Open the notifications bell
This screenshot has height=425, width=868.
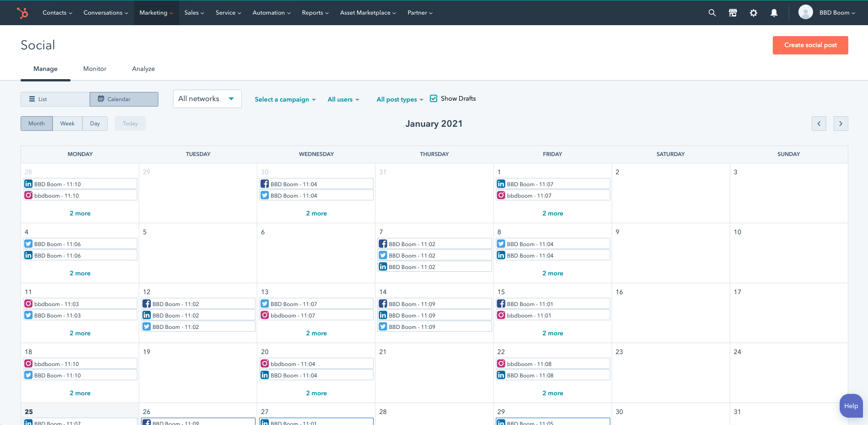(774, 12)
